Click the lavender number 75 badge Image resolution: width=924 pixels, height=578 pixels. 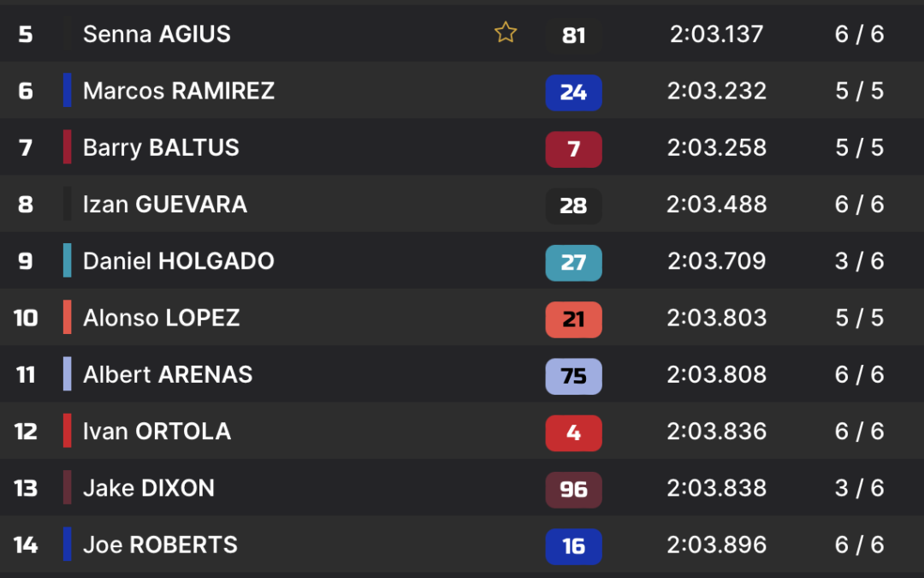tap(573, 376)
